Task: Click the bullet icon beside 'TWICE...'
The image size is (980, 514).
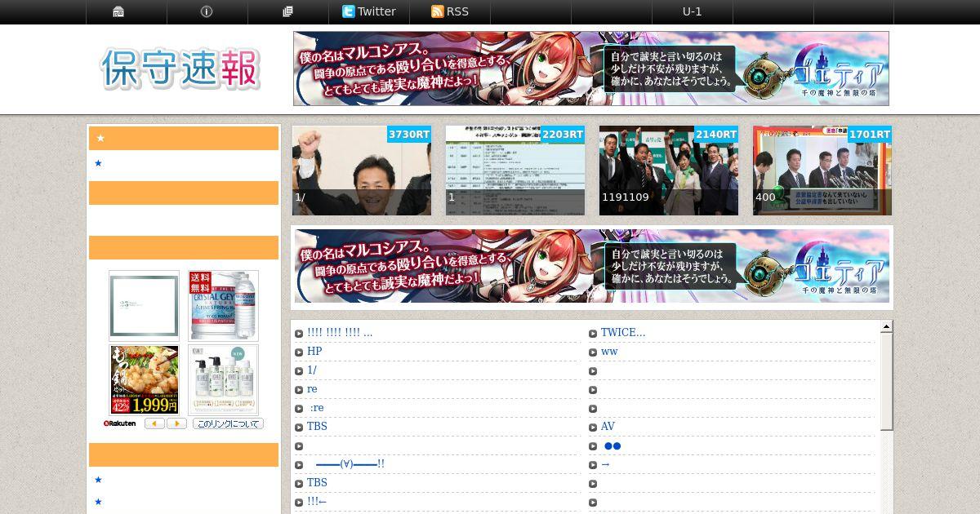Action: pyautogui.click(x=594, y=334)
